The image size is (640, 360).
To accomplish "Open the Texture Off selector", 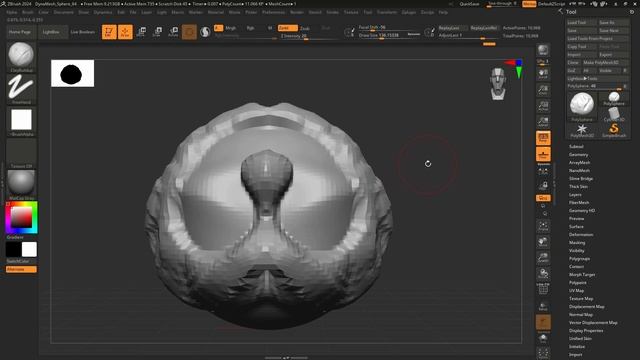I will [21, 153].
